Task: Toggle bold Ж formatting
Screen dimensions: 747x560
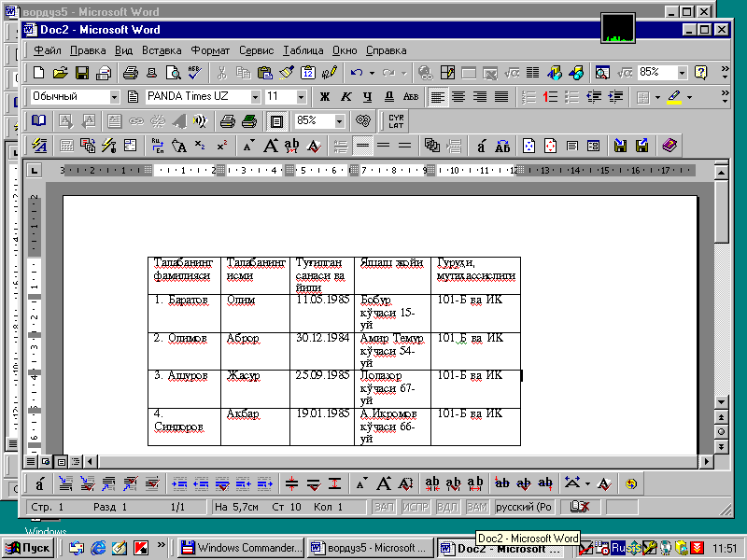Action: (x=324, y=97)
